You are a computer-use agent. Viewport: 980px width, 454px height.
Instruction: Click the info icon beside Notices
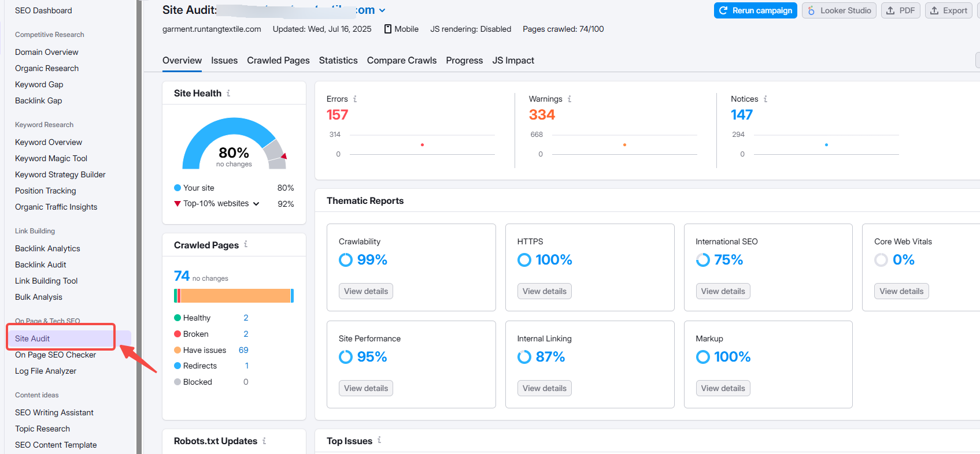[765, 99]
